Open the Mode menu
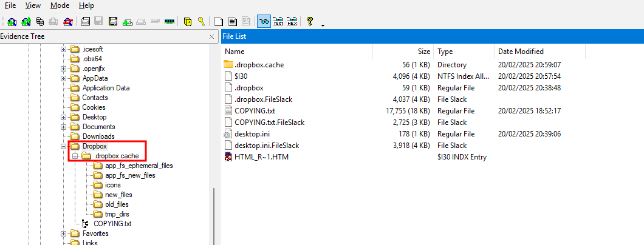644x245 pixels. pos(60,5)
